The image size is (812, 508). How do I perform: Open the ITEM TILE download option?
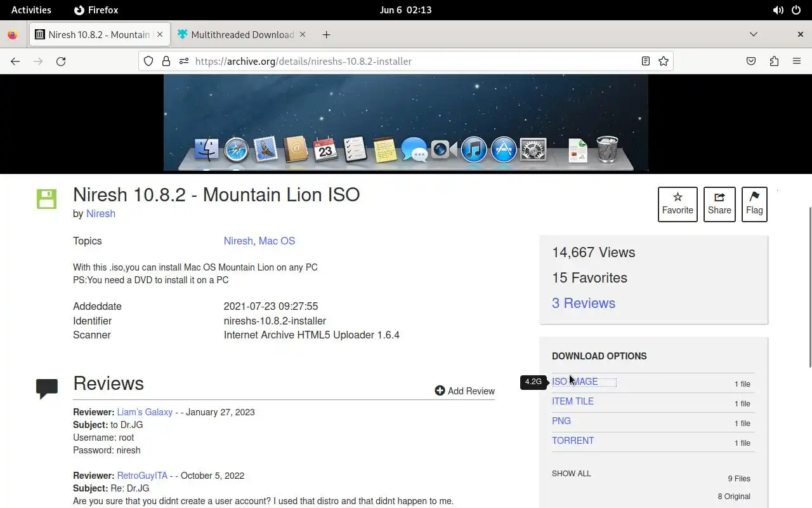[x=573, y=401]
